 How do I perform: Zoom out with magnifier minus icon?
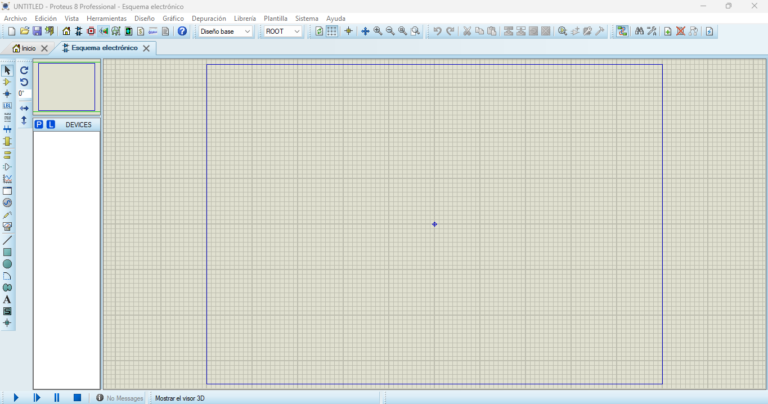[x=390, y=31]
